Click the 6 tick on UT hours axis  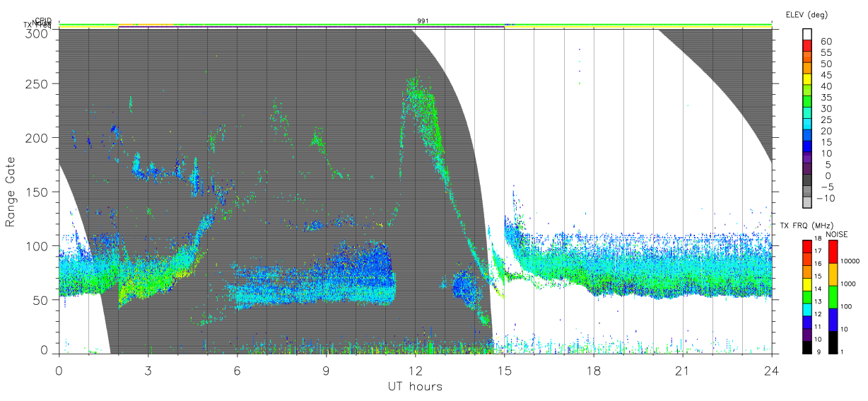point(237,371)
